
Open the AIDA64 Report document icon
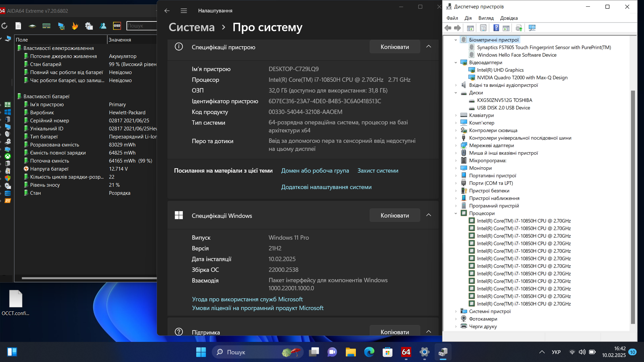coord(18,26)
